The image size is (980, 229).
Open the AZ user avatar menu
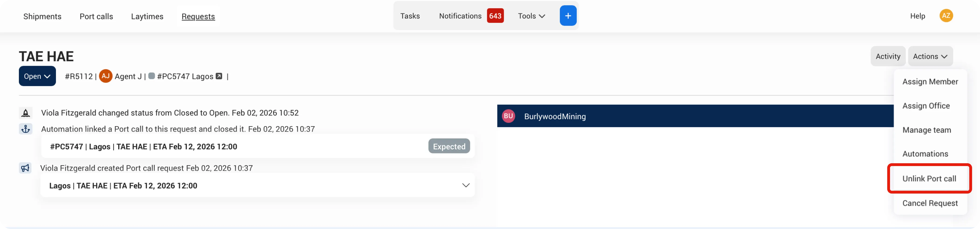946,16
